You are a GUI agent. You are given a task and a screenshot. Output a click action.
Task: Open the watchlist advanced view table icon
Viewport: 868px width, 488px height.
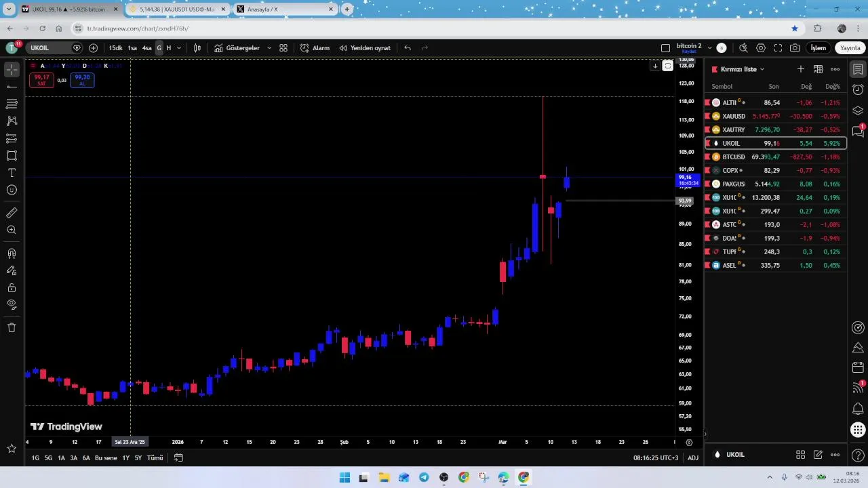click(818, 69)
